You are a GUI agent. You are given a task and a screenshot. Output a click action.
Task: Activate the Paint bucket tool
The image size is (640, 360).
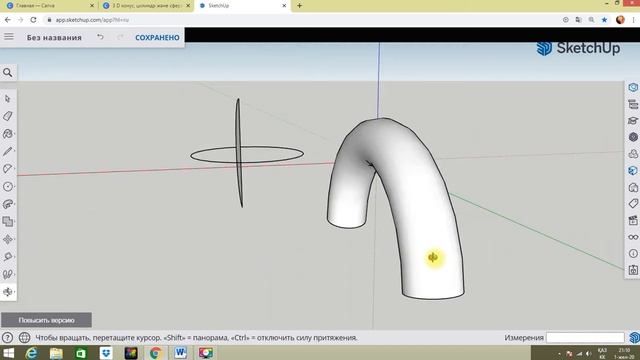8,134
